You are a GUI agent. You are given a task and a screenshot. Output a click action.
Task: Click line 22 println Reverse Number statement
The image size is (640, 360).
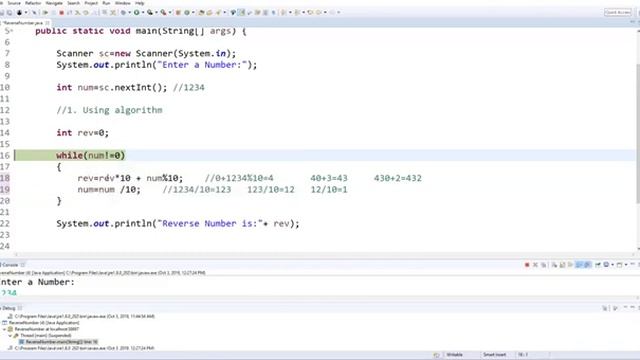[x=178, y=224]
